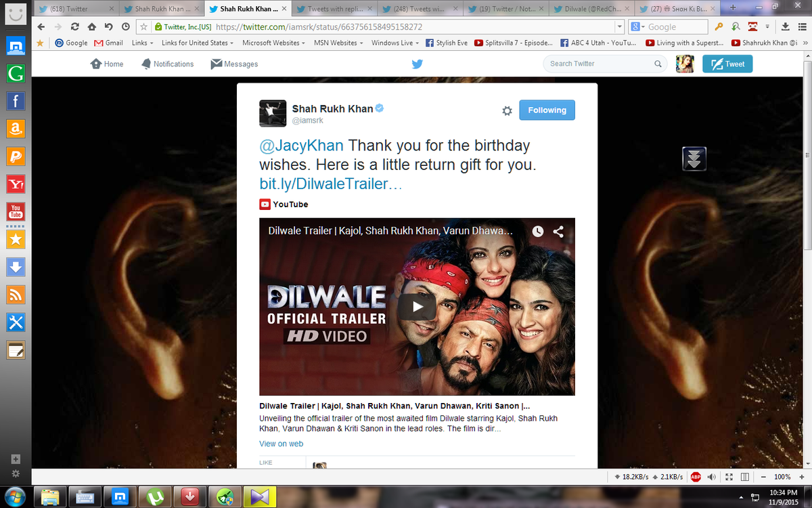The height and width of the screenshot is (508, 812).
Task: Open Facebook shortcut in sidebar
Action: 16,101
